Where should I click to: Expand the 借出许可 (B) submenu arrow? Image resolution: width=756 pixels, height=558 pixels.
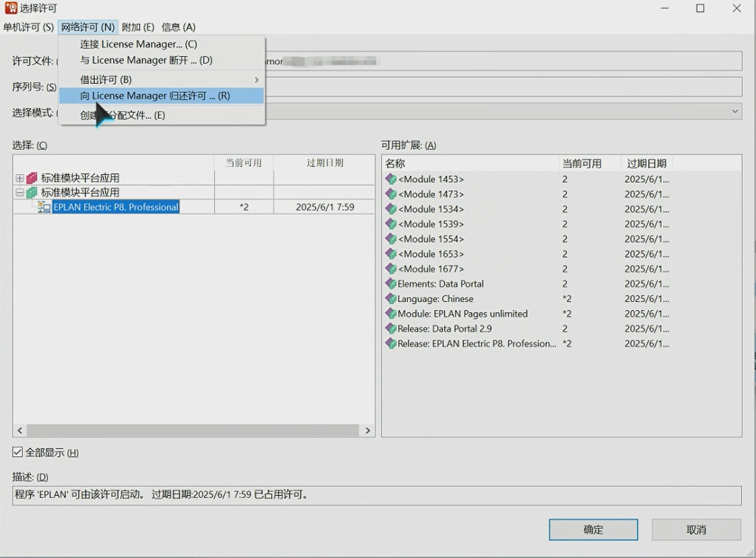point(256,80)
